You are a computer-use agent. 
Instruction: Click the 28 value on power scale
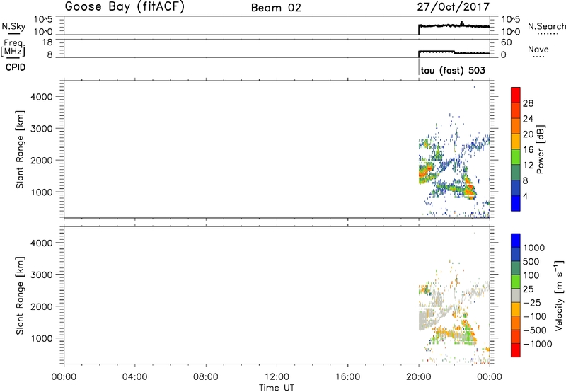(x=528, y=103)
